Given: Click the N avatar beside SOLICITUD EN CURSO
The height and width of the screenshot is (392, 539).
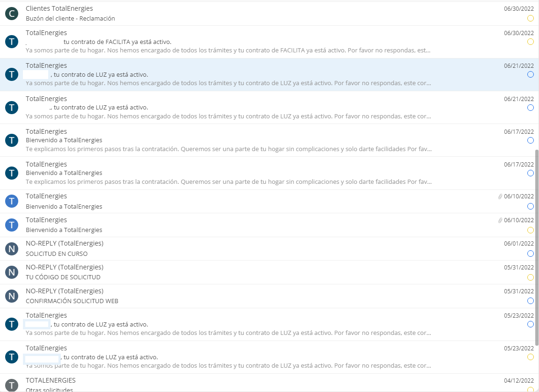Looking at the screenshot, I should 12,248.
